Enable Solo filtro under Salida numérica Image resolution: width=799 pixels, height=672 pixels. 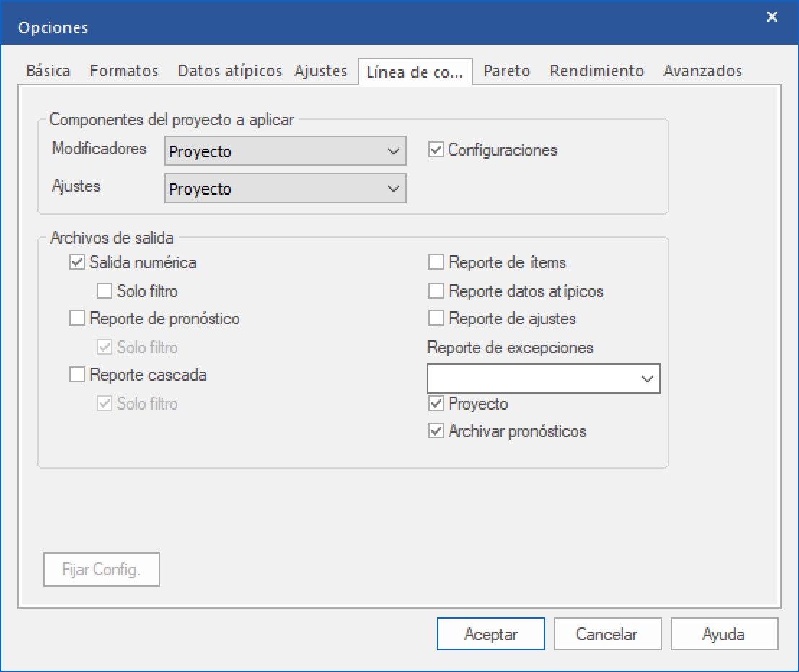[x=105, y=291]
